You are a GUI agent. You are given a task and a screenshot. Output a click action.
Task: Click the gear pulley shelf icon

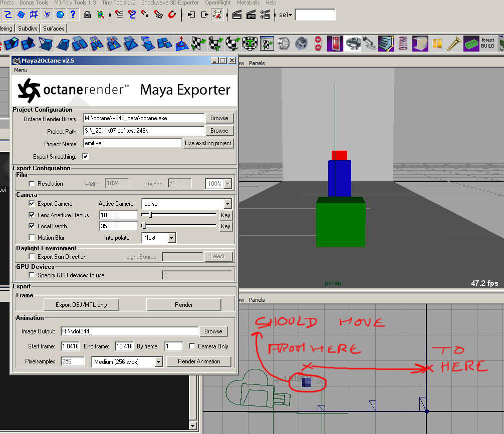(x=301, y=44)
